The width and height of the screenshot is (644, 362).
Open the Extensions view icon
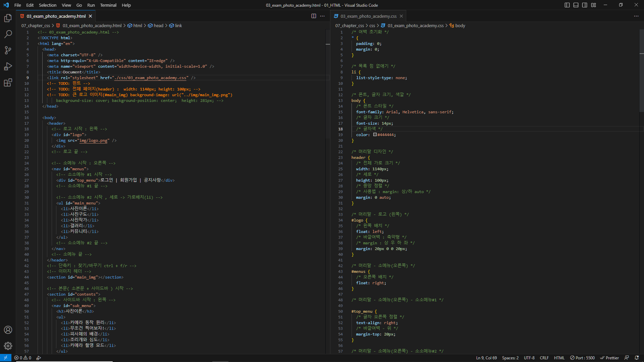(8, 82)
